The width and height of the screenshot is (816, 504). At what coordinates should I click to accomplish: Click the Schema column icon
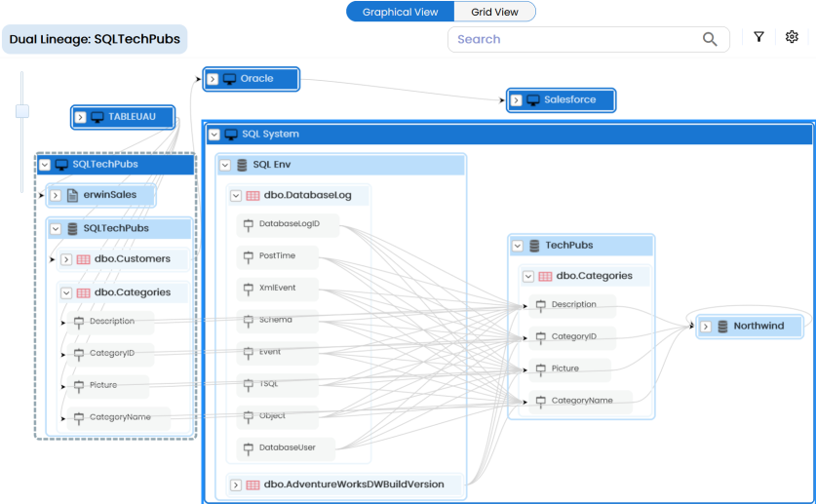249,321
